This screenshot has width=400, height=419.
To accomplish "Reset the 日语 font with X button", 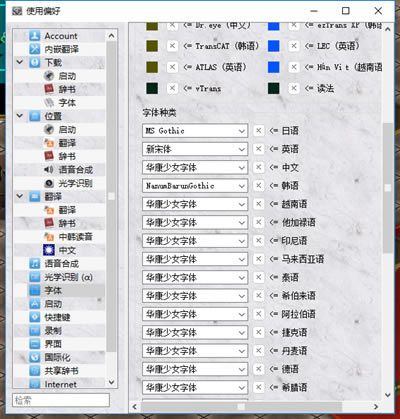I will [x=258, y=131].
